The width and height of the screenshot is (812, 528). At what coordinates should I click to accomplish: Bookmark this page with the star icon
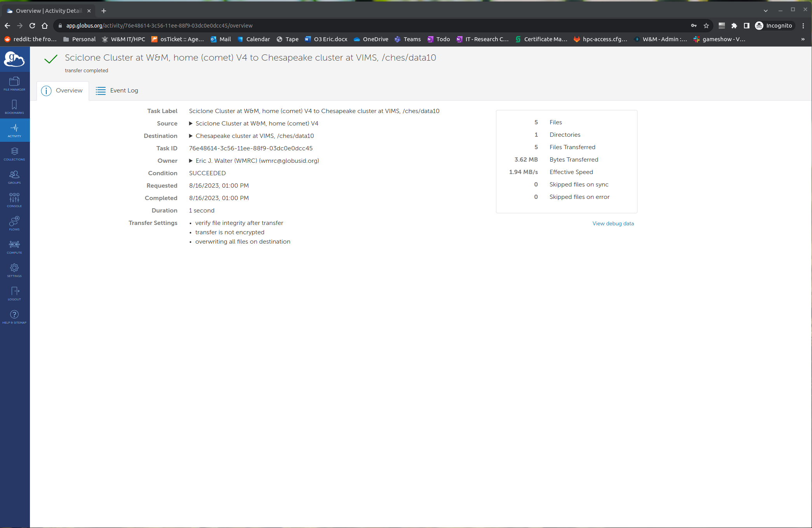coord(706,26)
